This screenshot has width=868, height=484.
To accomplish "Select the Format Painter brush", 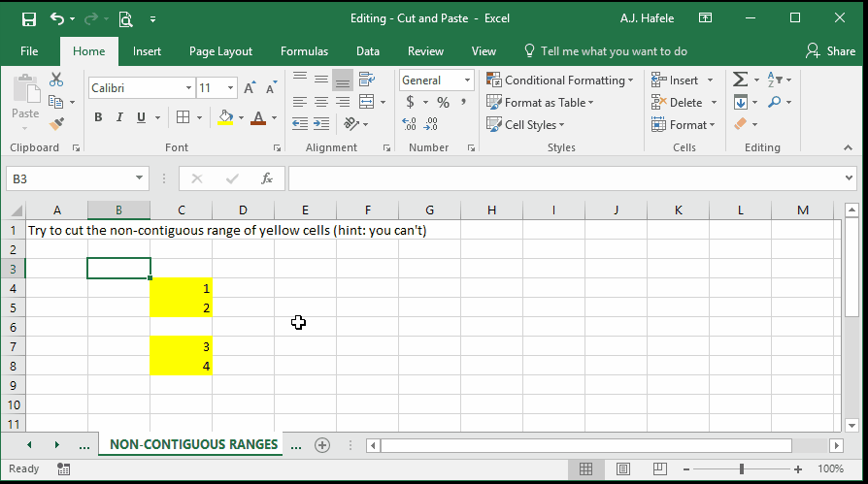I will [x=56, y=124].
